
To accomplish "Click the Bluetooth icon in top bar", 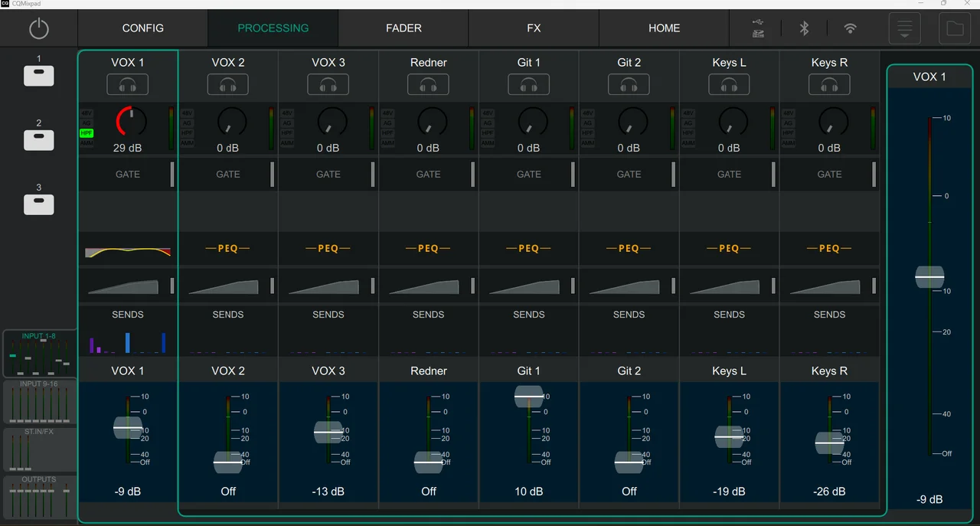I will [x=804, y=28].
